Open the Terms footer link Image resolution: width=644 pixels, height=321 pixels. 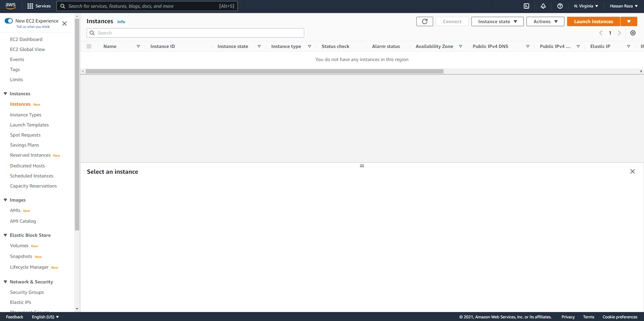[589, 317]
